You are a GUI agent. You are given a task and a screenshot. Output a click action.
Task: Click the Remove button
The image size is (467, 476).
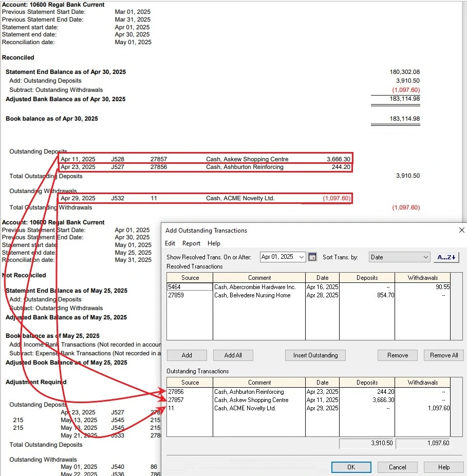click(397, 355)
